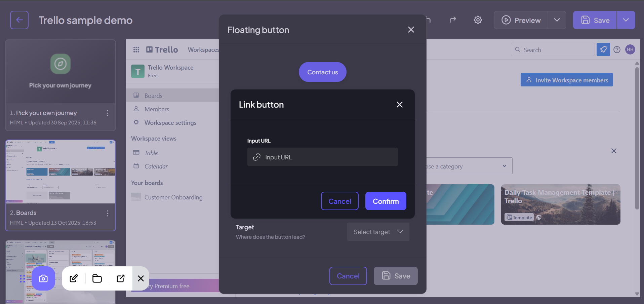Click Invite Workspace members button
The width and height of the screenshot is (644, 304).
567,80
